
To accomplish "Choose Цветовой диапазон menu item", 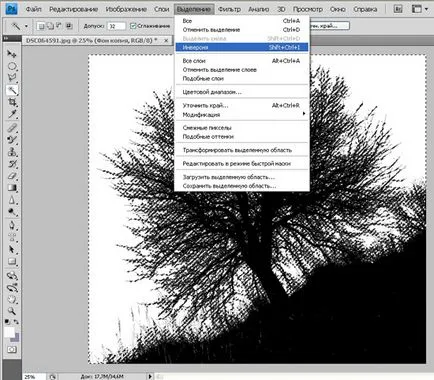I will click(x=242, y=92).
